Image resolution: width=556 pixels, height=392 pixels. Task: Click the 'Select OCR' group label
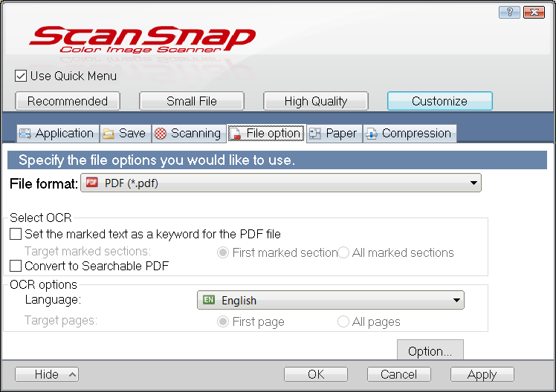click(41, 218)
